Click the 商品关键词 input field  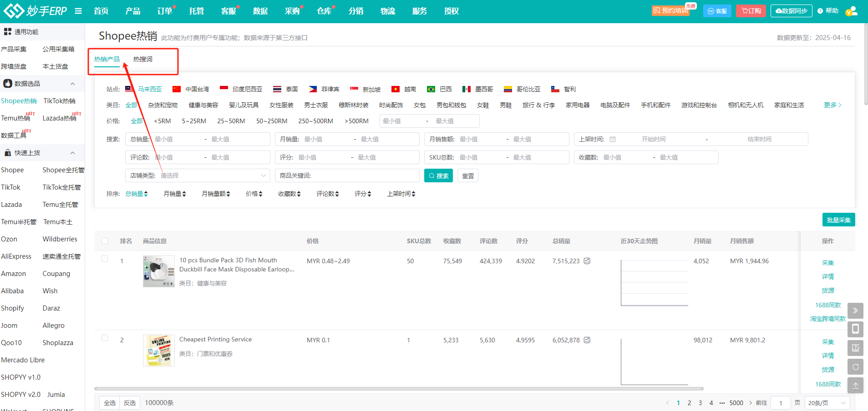[347, 175]
